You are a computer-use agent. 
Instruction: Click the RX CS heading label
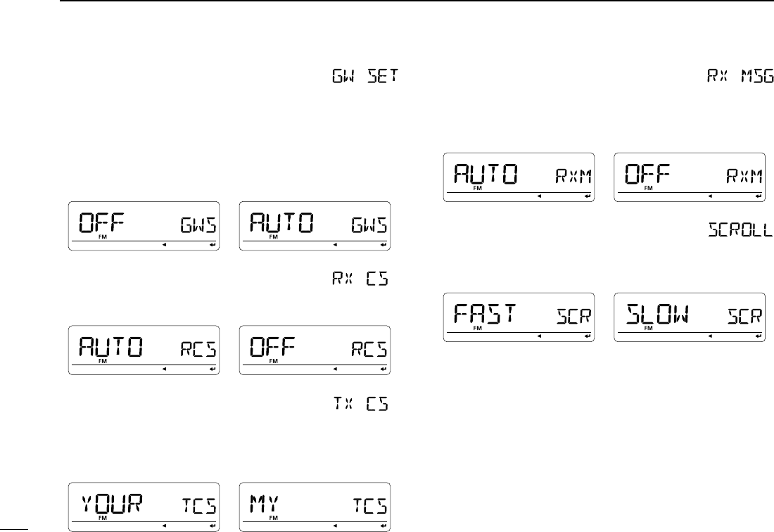tap(360, 279)
